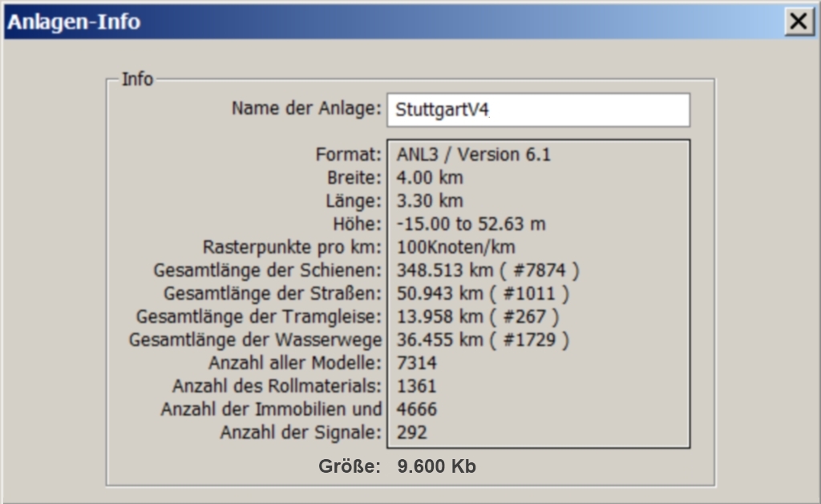Click the 'Höhe:' label
The height and width of the screenshot is (504, 821).
(x=358, y=224)
